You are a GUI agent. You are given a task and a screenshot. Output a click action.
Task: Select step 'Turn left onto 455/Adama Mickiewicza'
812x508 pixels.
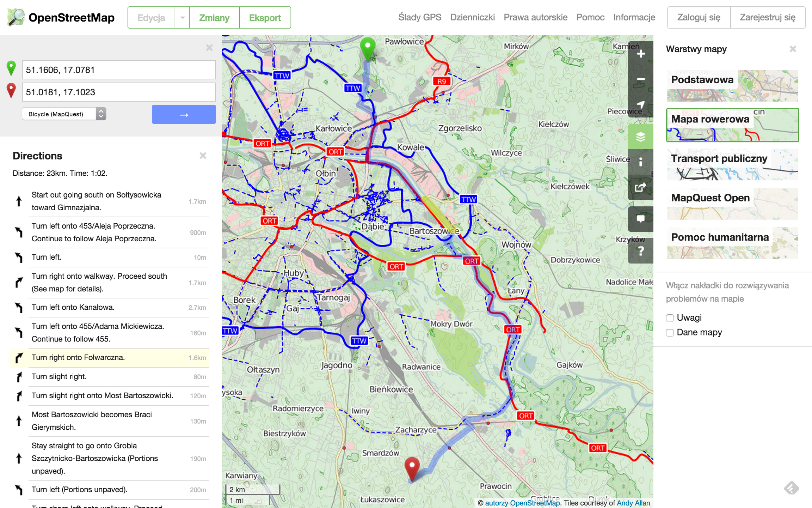point(110,333)
